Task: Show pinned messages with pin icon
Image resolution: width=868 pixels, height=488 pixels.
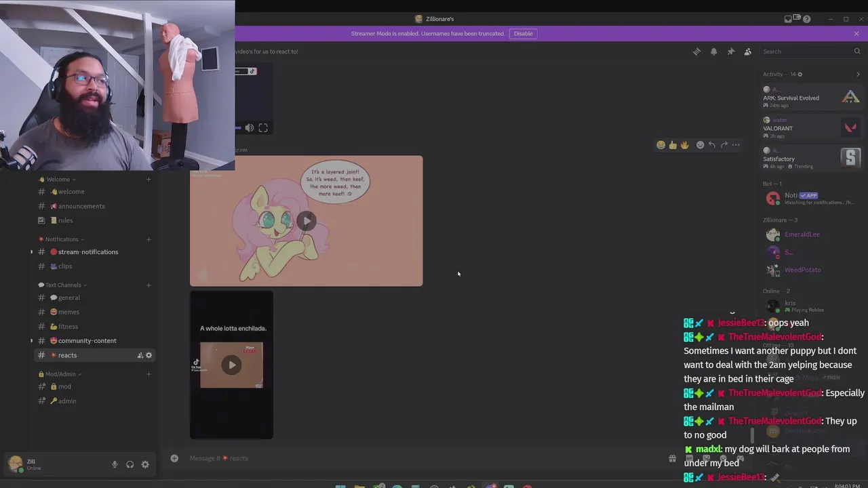Action: click(x=730, y=52)
